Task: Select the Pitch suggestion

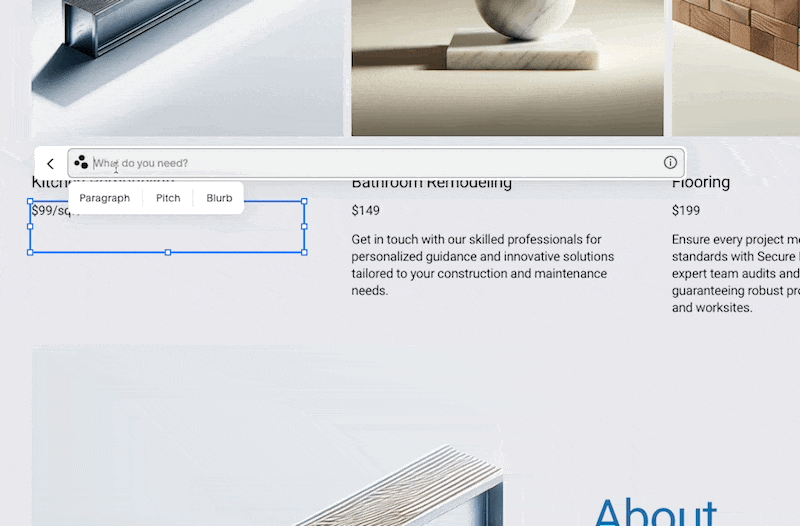Action: click(x=168, y=198)
